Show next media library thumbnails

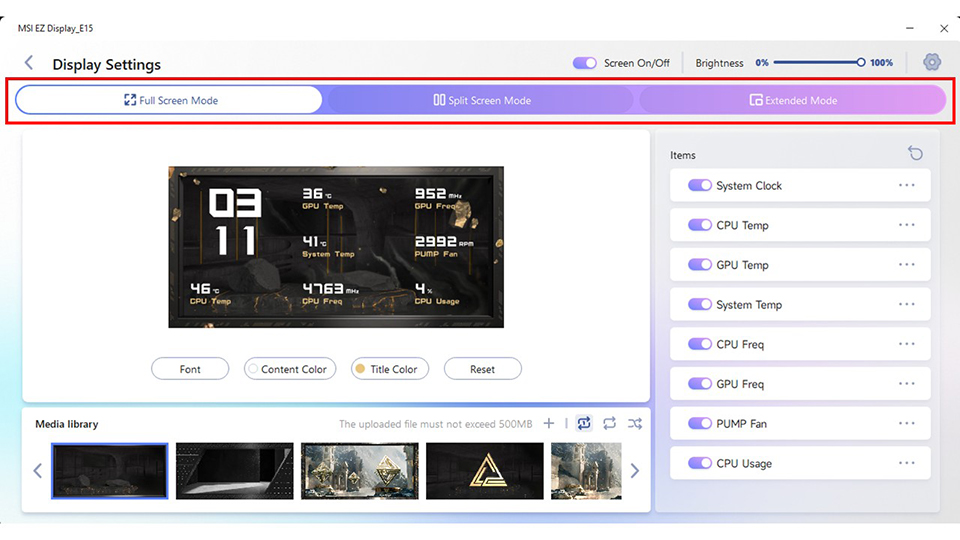click(x=635, y=471)
